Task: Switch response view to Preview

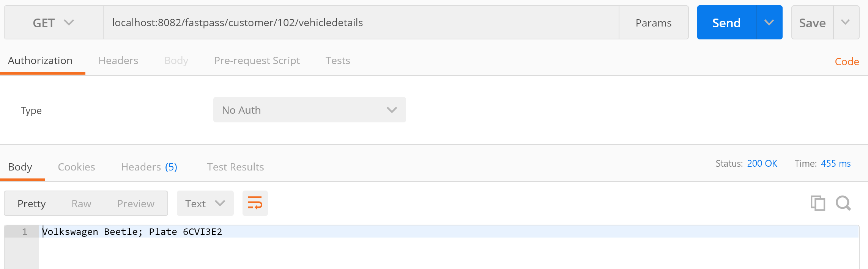Action: 135,203
